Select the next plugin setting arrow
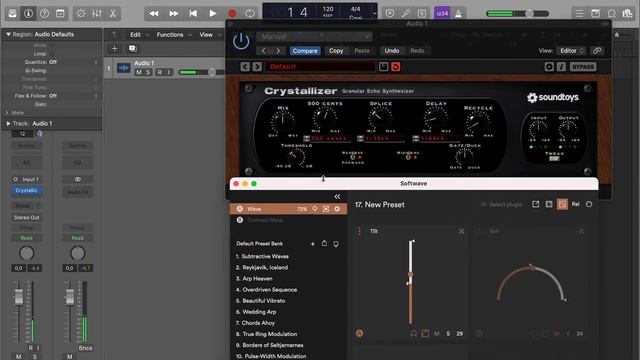The height and width of the screenshot is (360, 640). tap(278, 51)
